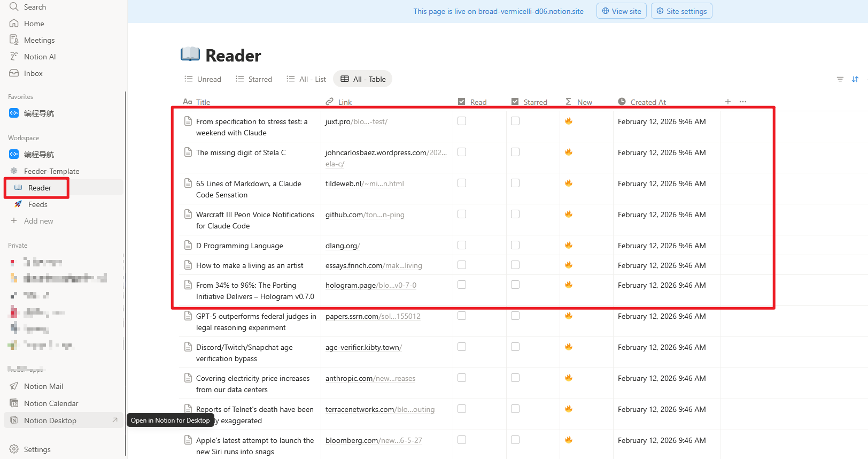868x459 pixels.
Task: Star the 'Warcraft III Peon Voice' row
Action: (x=515, y=214)
